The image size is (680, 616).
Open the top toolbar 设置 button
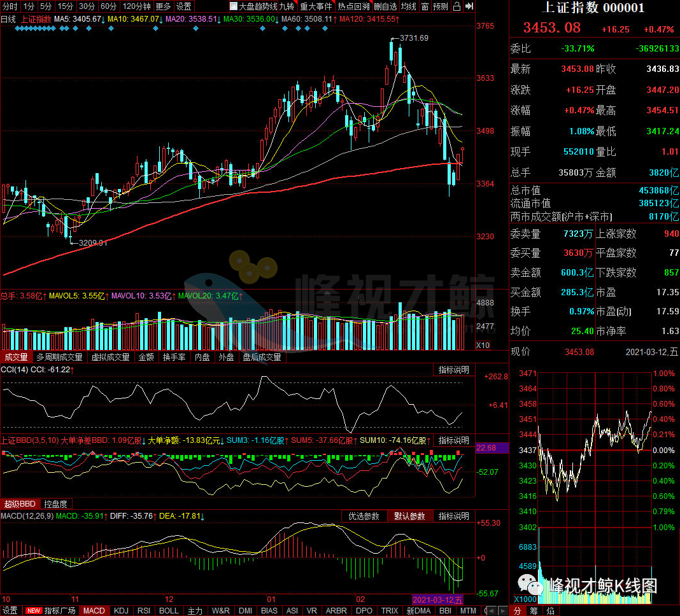coord(184,6)
